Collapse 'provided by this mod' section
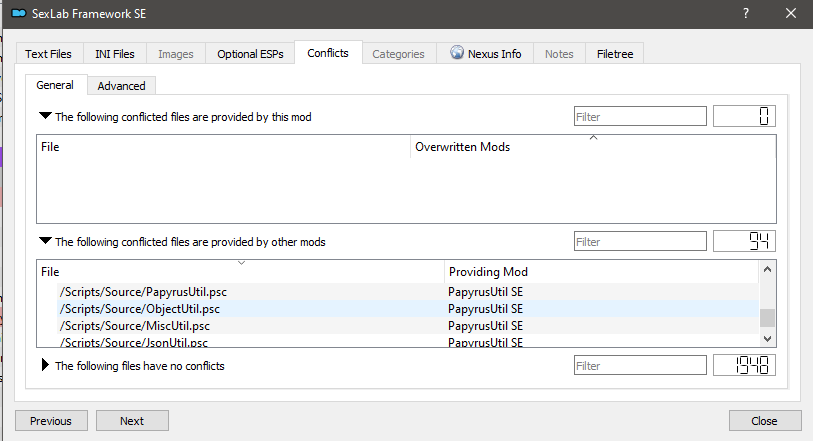813x441 pixels. (45, 116)
